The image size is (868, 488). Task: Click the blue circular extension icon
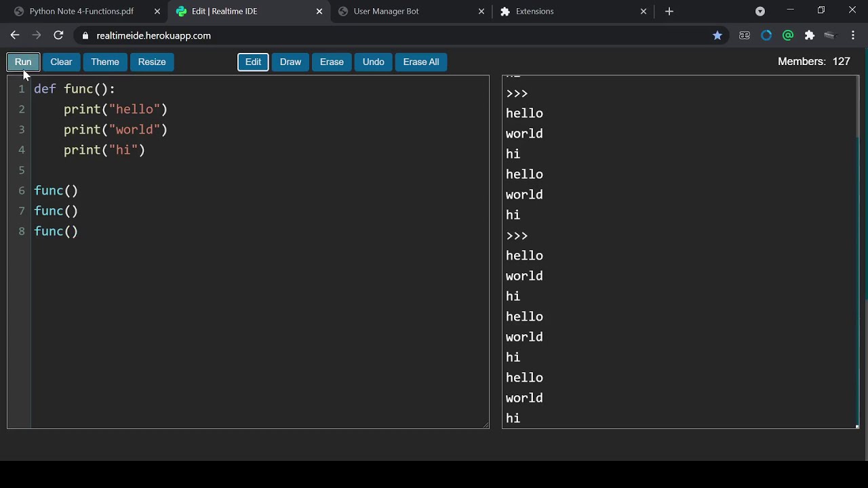click(766, 35)
